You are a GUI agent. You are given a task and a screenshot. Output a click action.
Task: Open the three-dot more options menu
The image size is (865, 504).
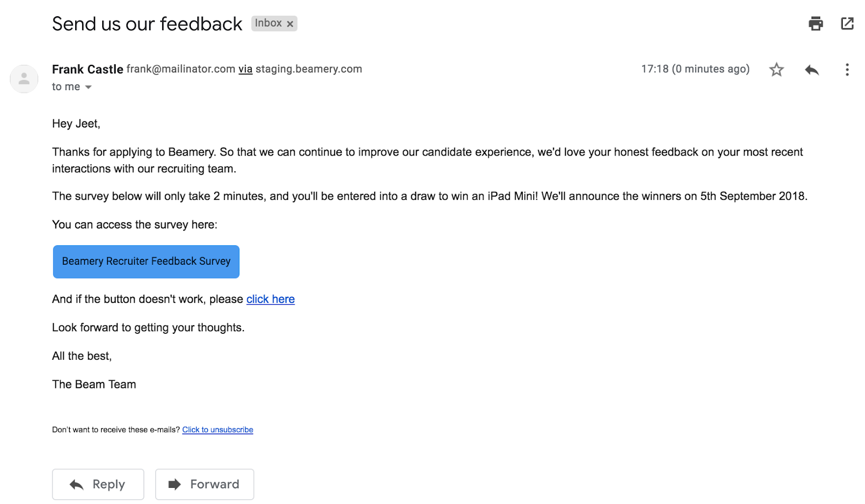click(x=847, y=70)
